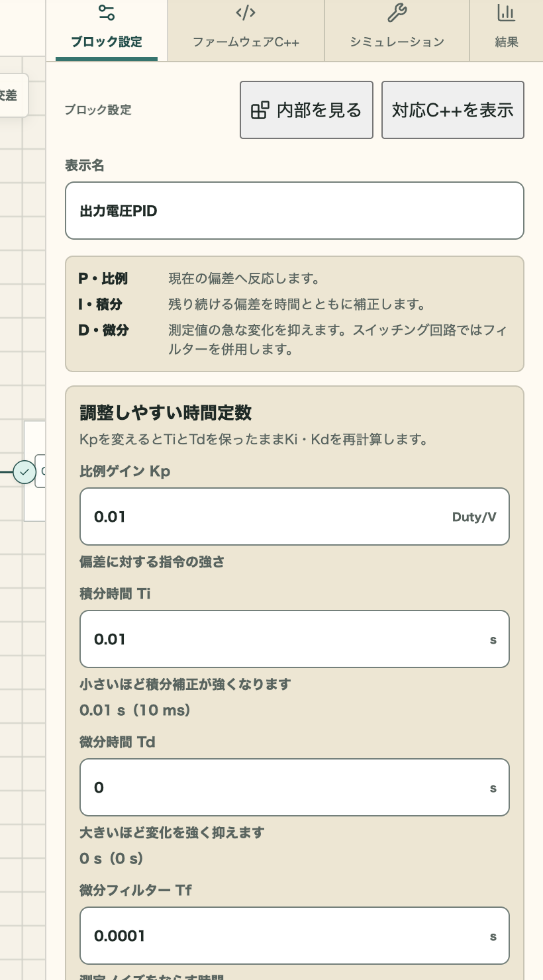Open block internals via 内部を見る
543x980 pixels.
307,110
